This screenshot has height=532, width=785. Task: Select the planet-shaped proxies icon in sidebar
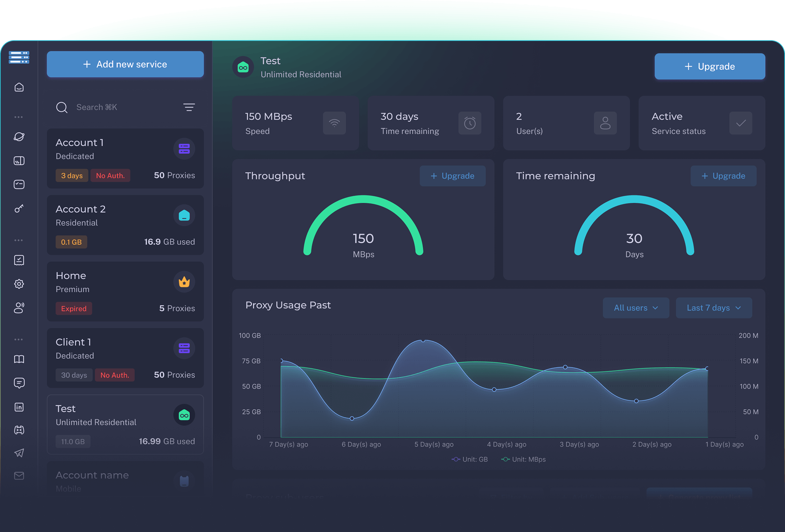19,137
